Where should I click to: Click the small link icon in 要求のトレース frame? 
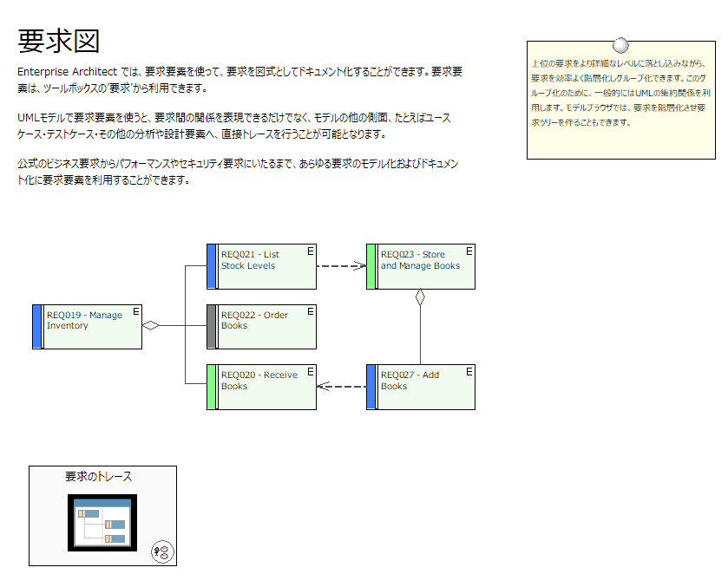(x=161, y=551)
